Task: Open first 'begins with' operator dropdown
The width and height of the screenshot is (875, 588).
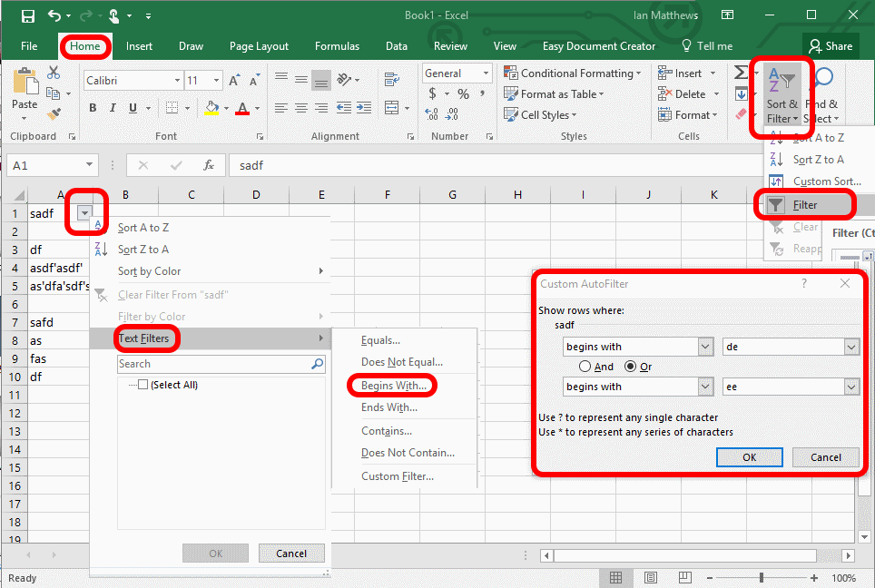Action: (705, 347)
